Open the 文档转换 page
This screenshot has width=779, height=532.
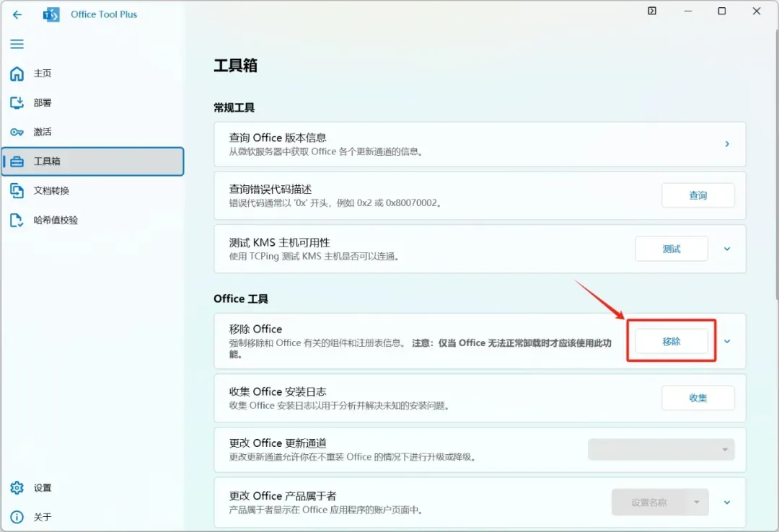[92, 191]
